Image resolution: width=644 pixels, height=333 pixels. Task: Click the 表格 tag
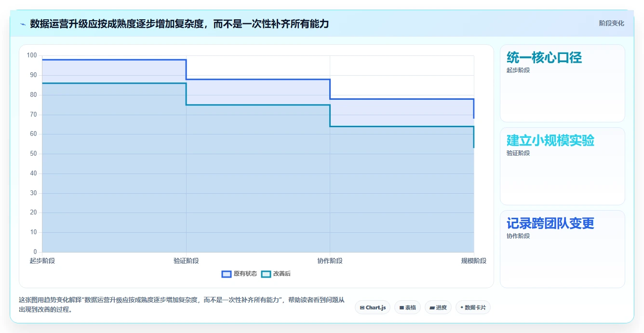(x=407, y=307)
